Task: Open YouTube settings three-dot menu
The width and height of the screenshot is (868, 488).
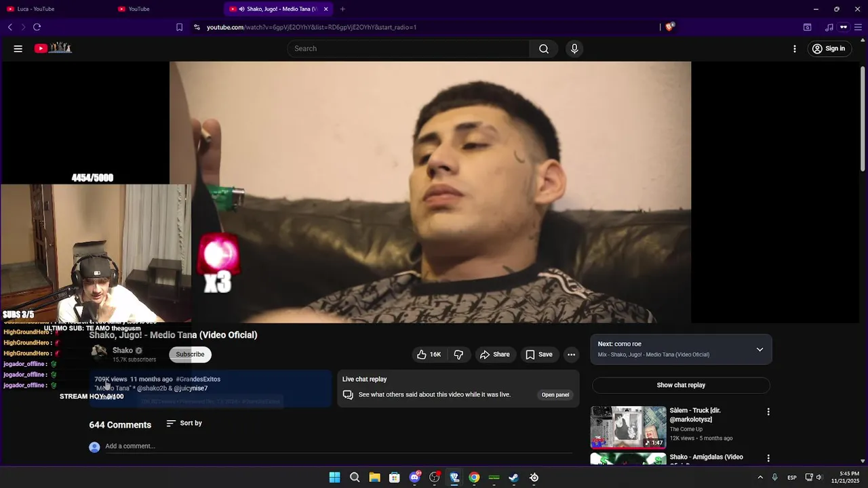Action: coord(795,49)
